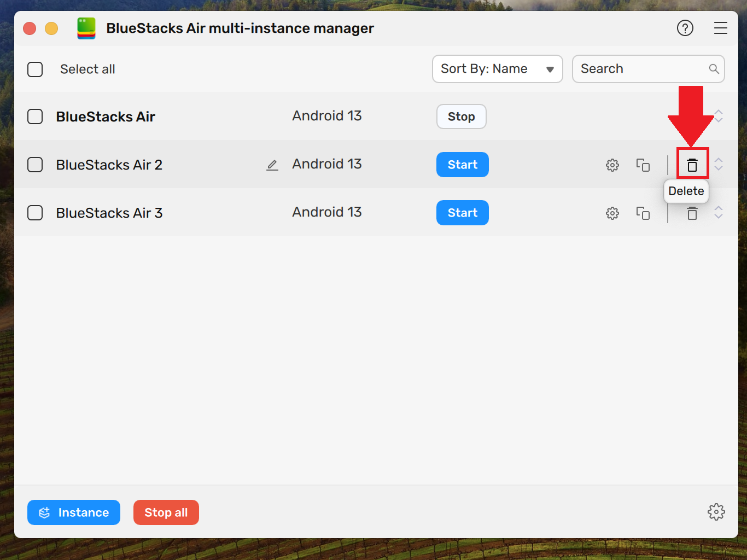Tick the Select all checkbox

tap(35, 69)
